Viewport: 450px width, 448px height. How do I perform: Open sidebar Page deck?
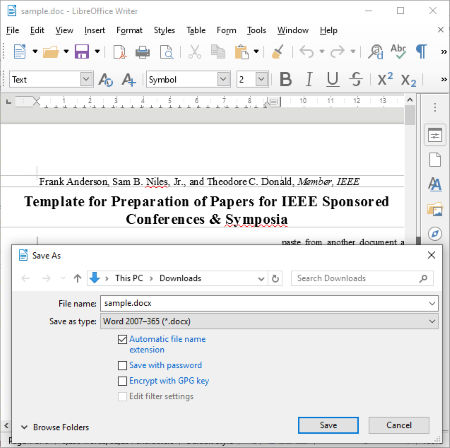click(435, 160)
